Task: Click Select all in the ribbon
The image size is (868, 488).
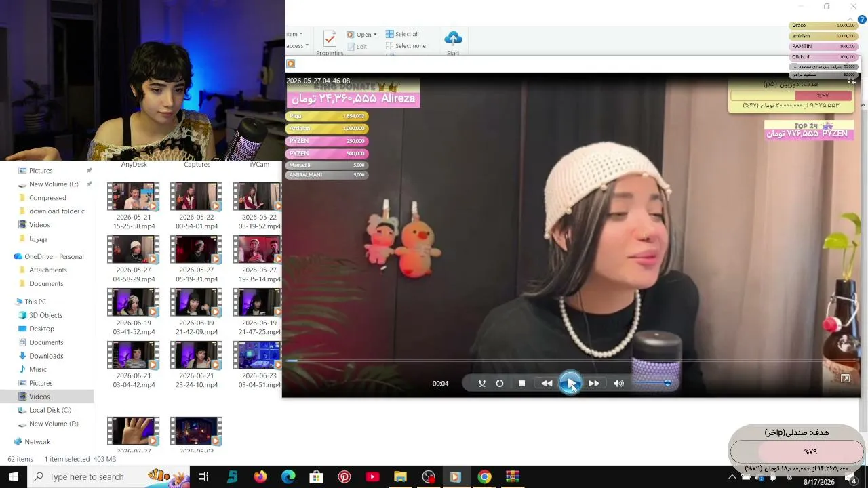Action: (402, 34)
